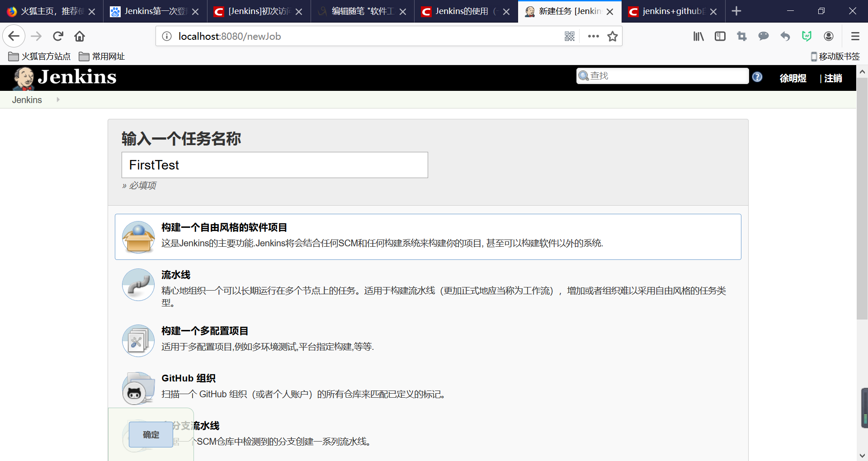Click the screenshot crop toolbar icon
Image resolution: width=868 pixels, height=461 pixels.
[x=742, y=36]
